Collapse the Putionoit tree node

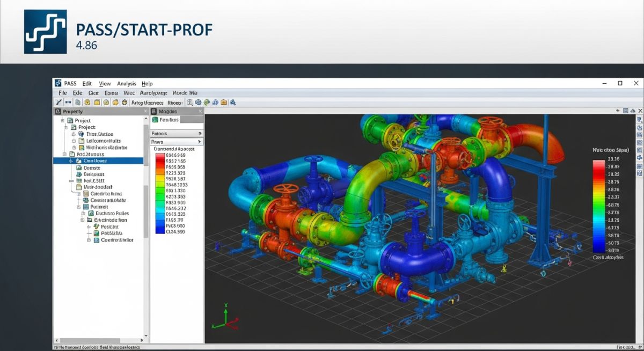(x=79, y=207)
